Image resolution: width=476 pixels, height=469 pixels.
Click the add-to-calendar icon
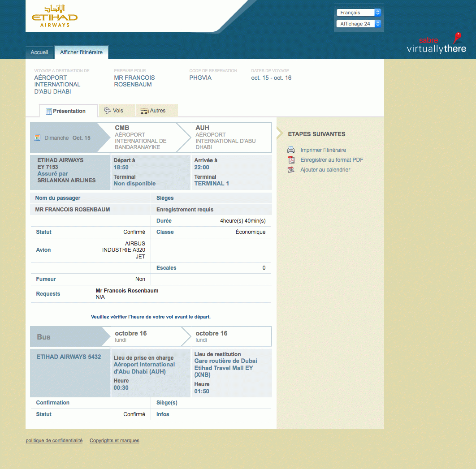coord(291,170)
